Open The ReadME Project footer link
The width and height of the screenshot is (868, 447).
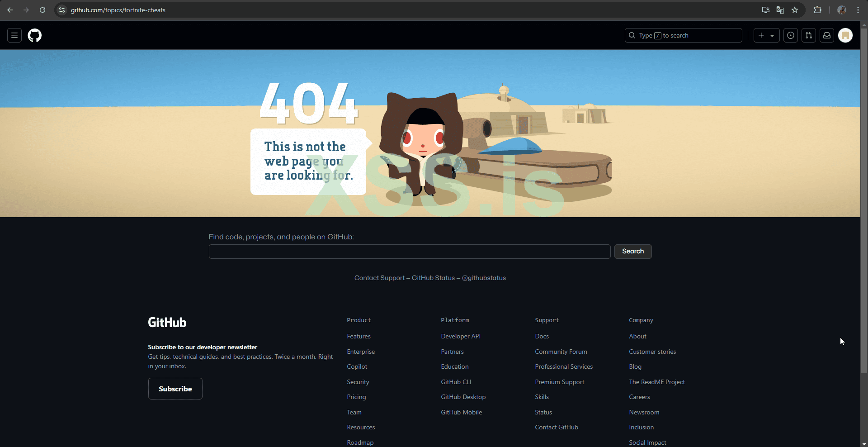pos(657,382)
